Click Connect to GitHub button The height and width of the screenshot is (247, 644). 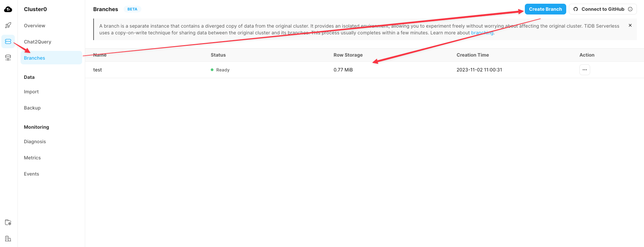[x=603, y=9]
